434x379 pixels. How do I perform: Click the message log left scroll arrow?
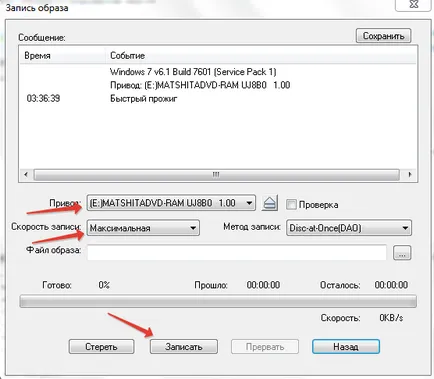click(x=26, y=175)
